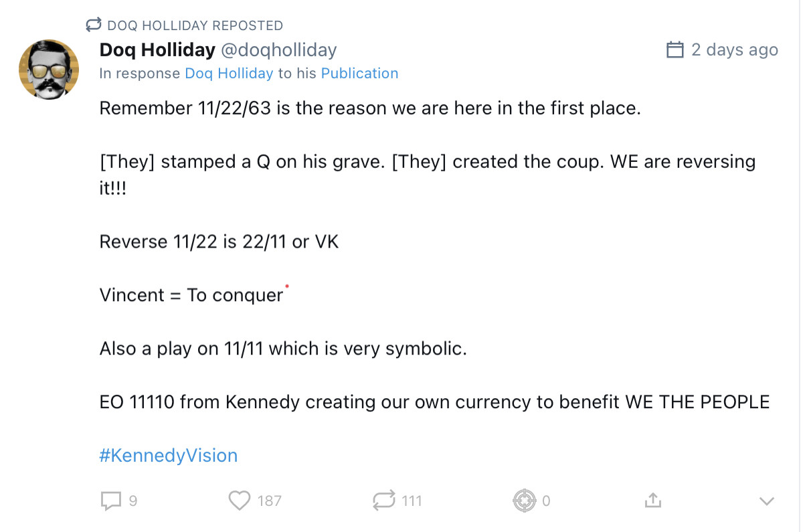Click the calendar icon beside the timestamp
The image size is (805, 532).
coord(675,50)
